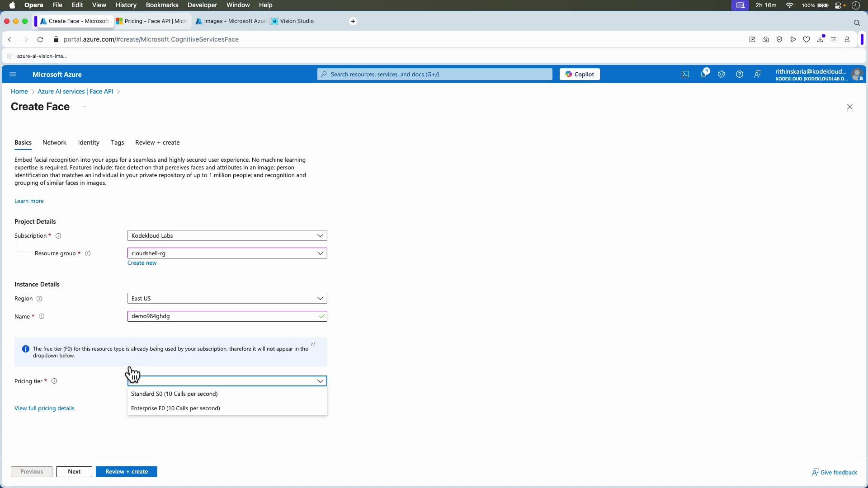The image size is (868, 488).
Task: Switch to the Basics tab
Action: [23, 143]
